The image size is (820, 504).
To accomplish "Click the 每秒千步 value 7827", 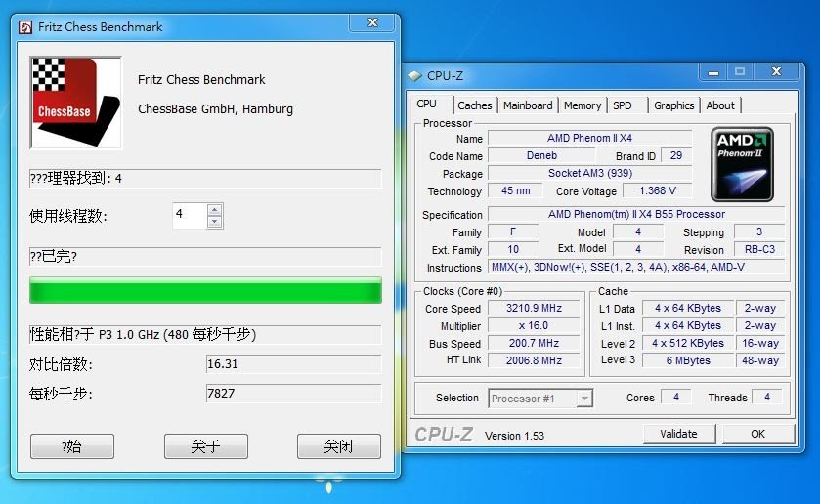I will coord(294,394).
